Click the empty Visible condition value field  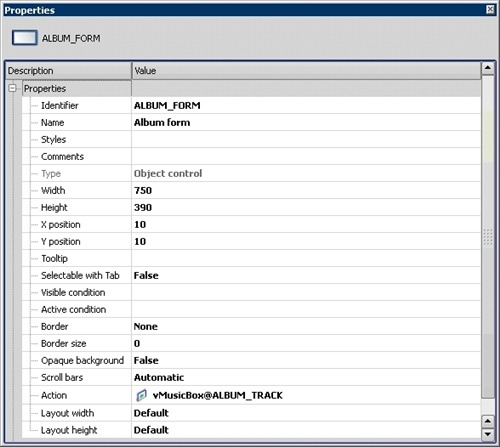306,293
